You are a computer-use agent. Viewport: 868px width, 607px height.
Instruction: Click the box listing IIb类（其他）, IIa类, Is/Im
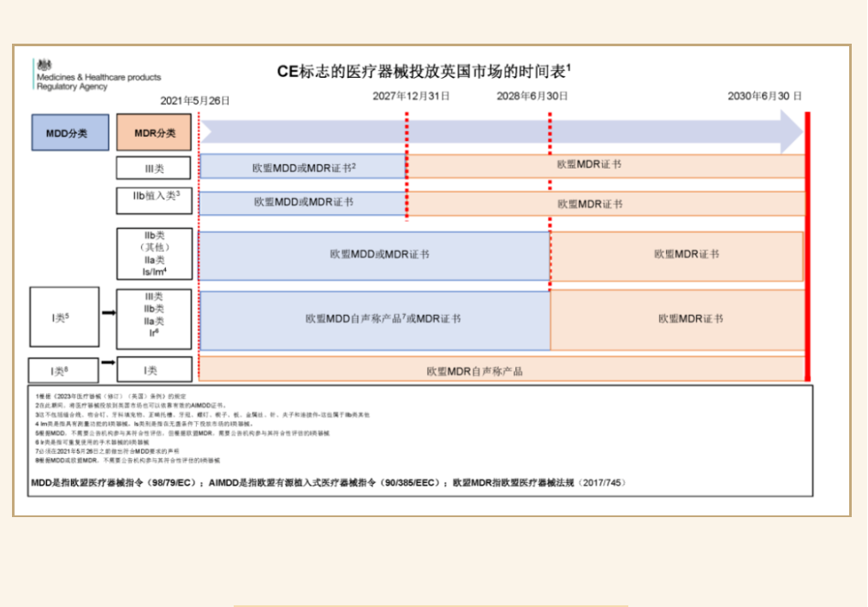coord(154,253)
